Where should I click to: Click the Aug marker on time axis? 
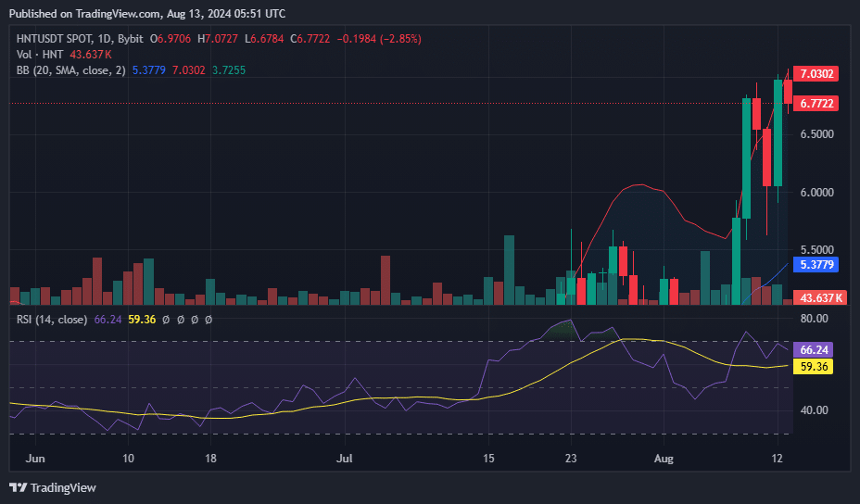click(x=664, y=459)
